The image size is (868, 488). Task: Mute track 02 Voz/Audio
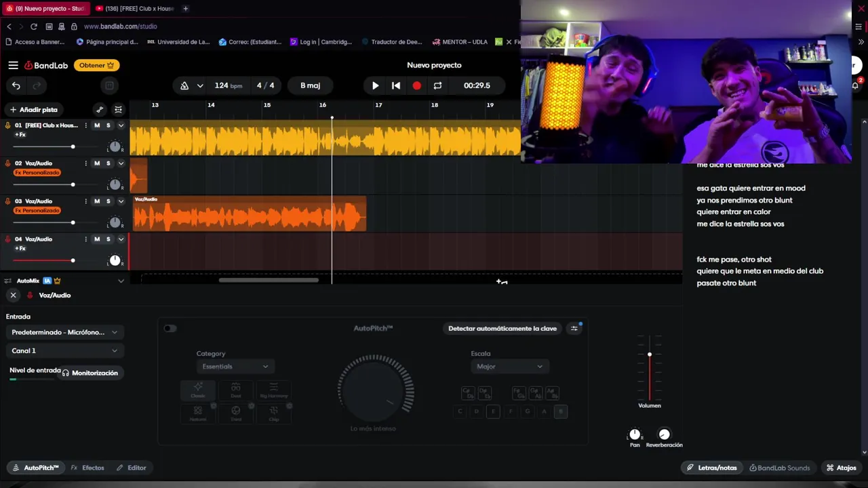click(x=97, y=163)
